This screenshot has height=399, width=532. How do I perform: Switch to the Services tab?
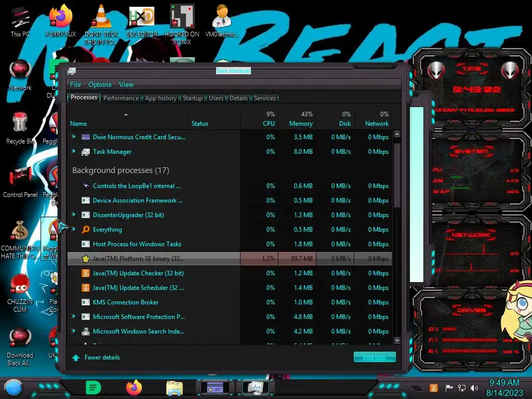[x=265, y=98]
